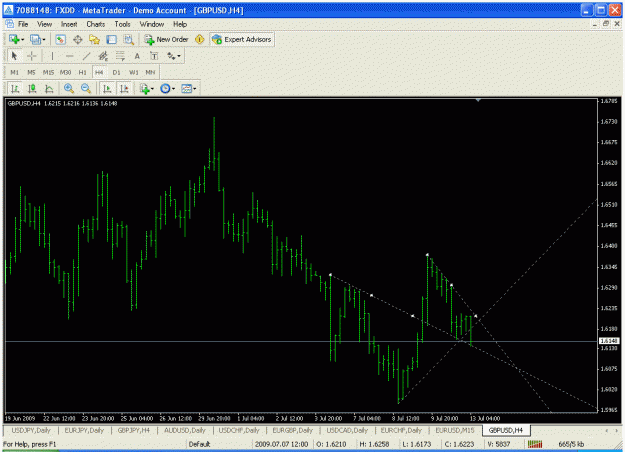Image resolution: width=625 pixels, height=452 pixels.
Task: Click the Profiles toolbar icon
Action: click(x=35, y=39)
